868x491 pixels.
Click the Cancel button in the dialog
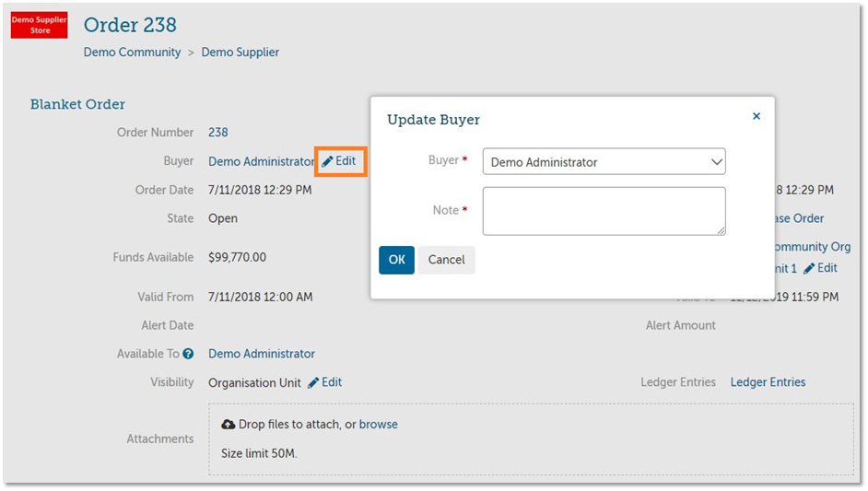pyautogui.click(x=446, y=260)
